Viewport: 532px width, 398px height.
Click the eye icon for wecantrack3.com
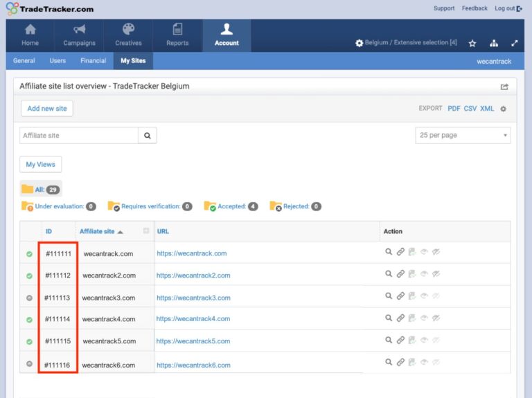click(424, 296)
